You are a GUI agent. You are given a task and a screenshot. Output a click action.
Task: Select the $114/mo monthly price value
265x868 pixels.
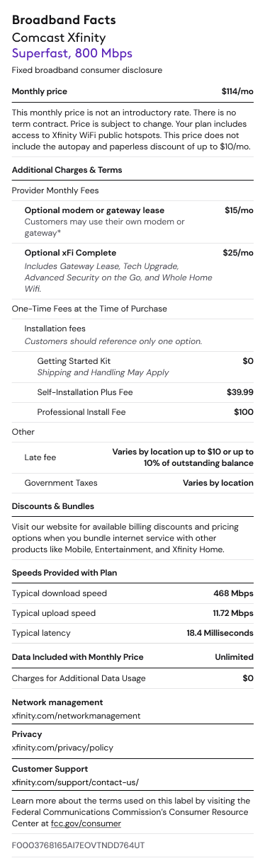pos(237,91)
